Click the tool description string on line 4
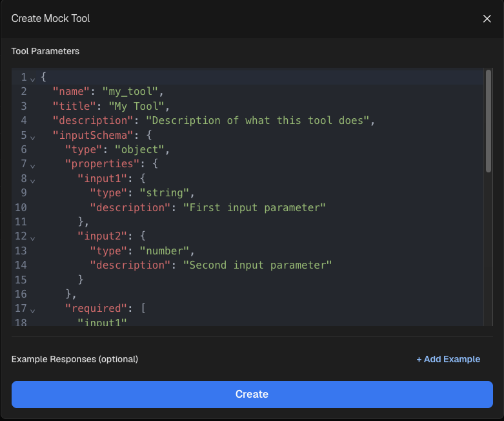Image resolution: width=504 pixels, height=421 pixels. pyautogui.click(x=259, y=121)
